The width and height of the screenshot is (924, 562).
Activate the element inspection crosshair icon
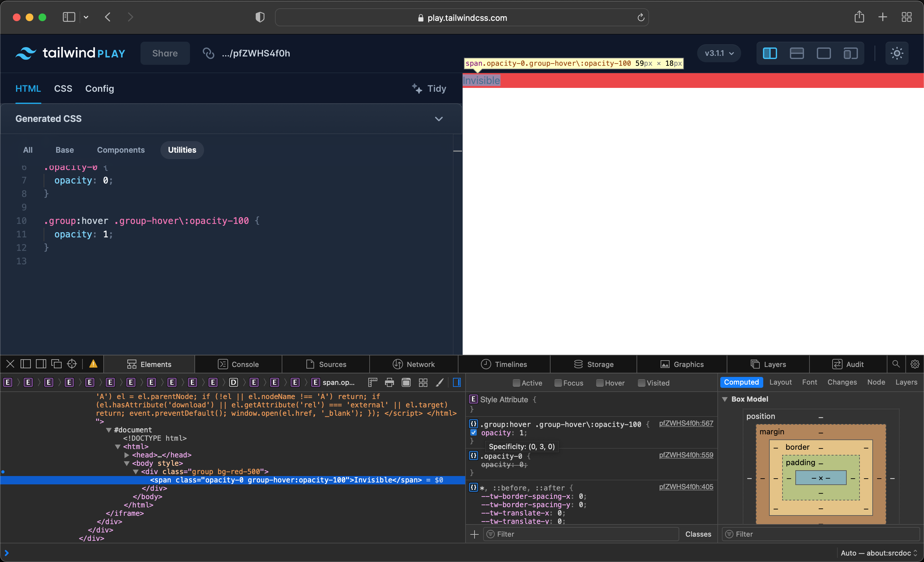(x=72, y=364)
